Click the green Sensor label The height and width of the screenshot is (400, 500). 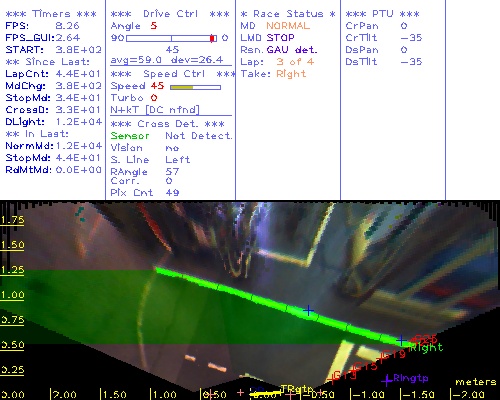[x=130, y=136]
